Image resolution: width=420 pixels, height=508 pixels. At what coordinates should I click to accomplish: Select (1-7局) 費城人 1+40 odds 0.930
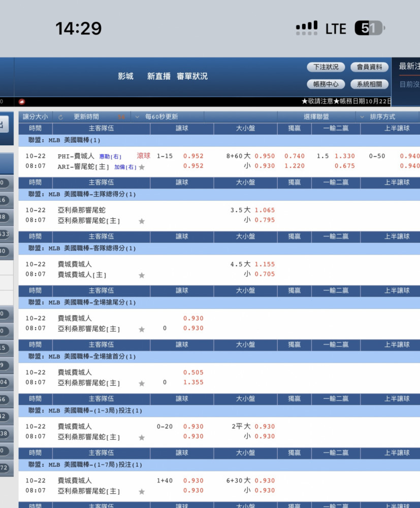click(x=193, y=481)
